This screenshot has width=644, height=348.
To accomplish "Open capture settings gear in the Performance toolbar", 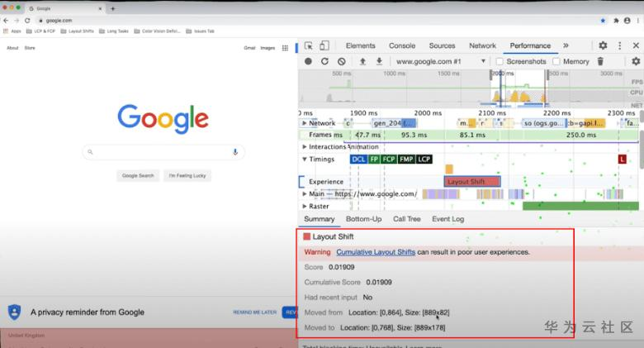I will tap(636, 61).
